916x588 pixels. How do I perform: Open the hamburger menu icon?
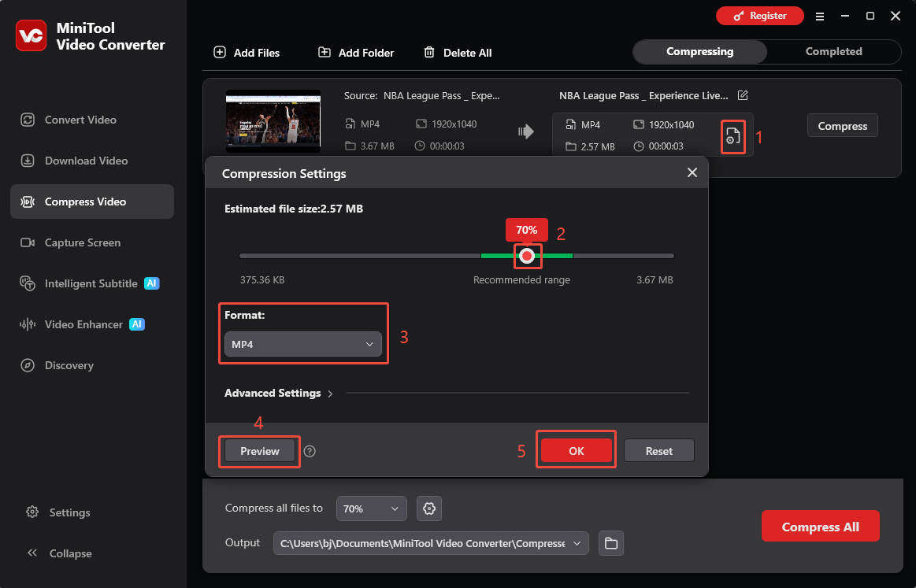(820, 17)
